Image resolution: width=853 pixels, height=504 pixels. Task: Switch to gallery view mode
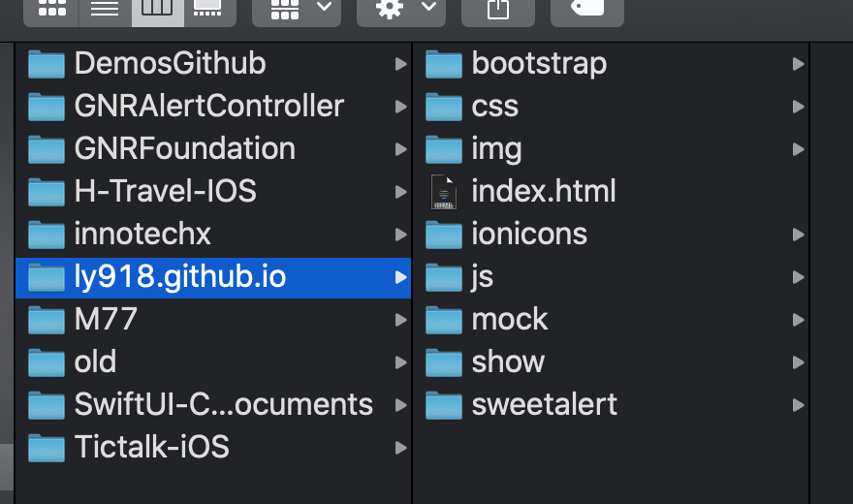[x=206, y=8]
